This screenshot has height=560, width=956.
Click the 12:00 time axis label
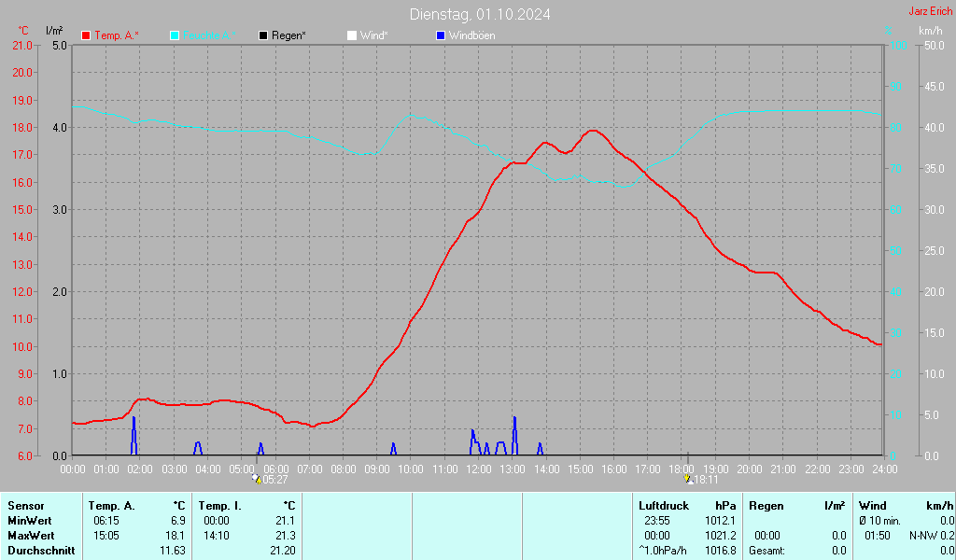[x=478, y=469]
